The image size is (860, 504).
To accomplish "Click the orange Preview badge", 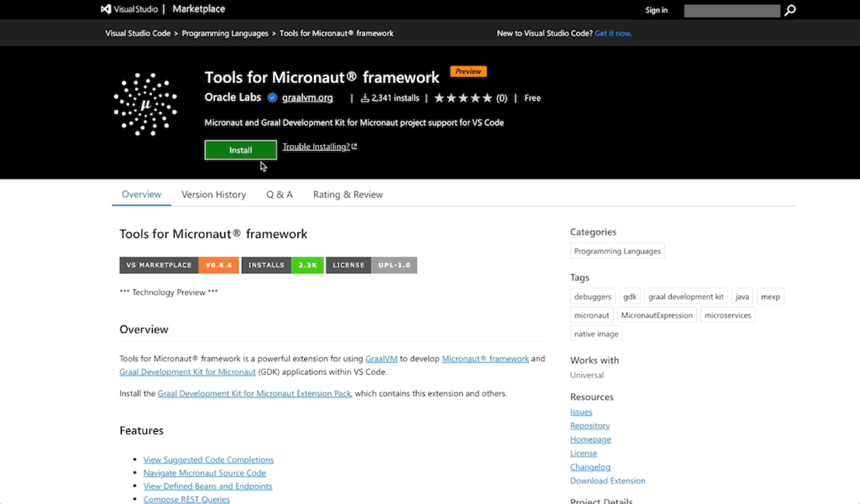I will pyautogui.click(x=468, y=71).
